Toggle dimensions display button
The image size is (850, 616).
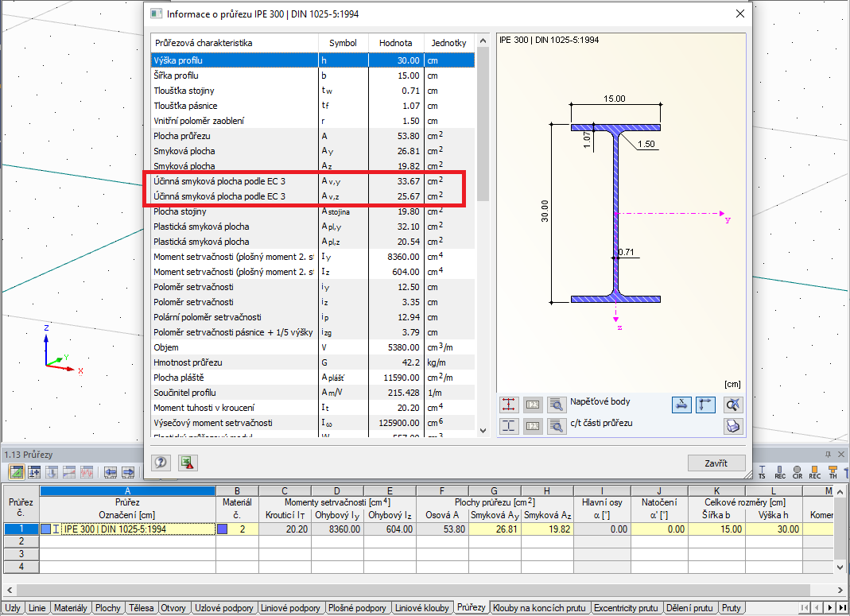[681, 405]
